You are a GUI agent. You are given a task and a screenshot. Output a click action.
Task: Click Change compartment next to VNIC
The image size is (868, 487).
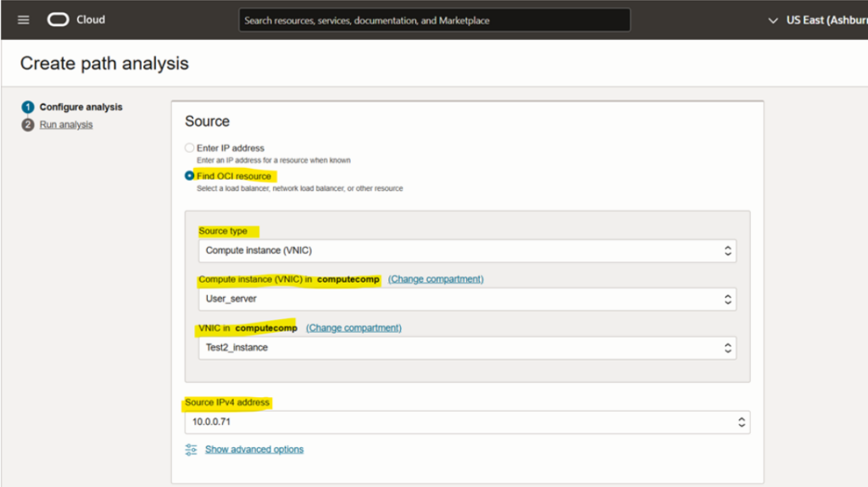353,328
